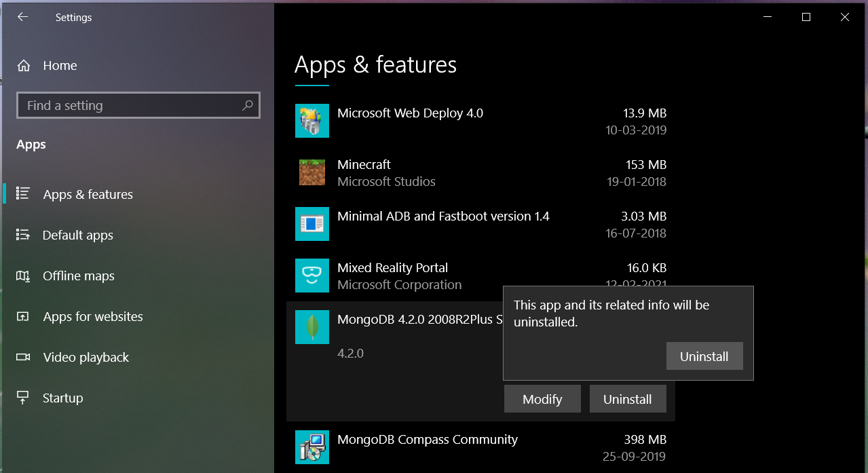Click the 3.03 MB size value
Viewport: 868px width, 473px height.
644,216
